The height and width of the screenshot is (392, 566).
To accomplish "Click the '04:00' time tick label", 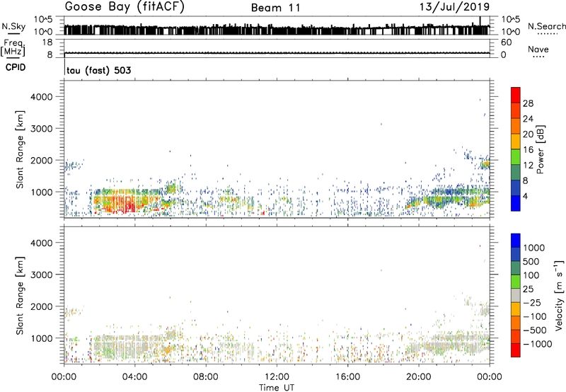I will [x=134, y=377].
